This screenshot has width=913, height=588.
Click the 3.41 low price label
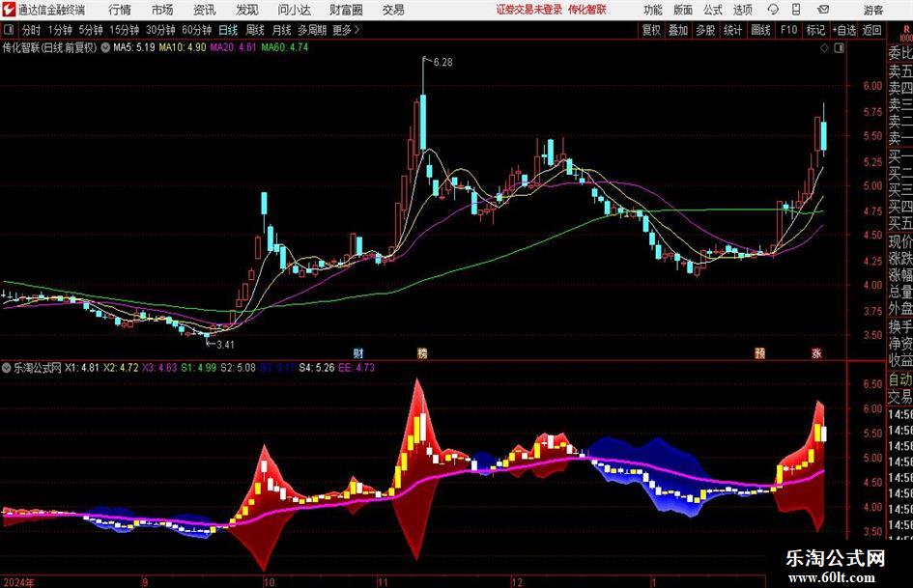pyautogui.click(x=225, y=344)
